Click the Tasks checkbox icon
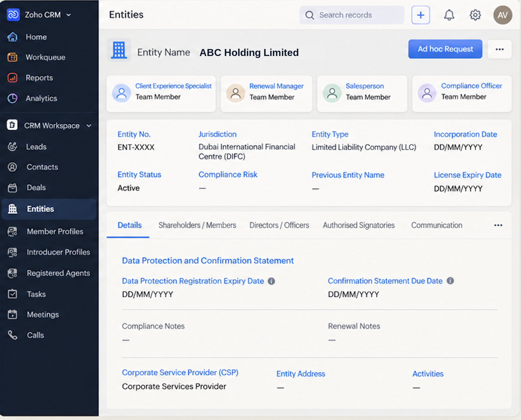This screenshot has height=420, width=521. 13,294
